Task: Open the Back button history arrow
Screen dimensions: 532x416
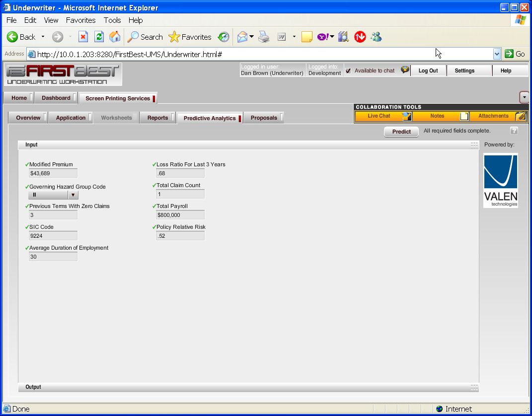Action: [43, 37]
